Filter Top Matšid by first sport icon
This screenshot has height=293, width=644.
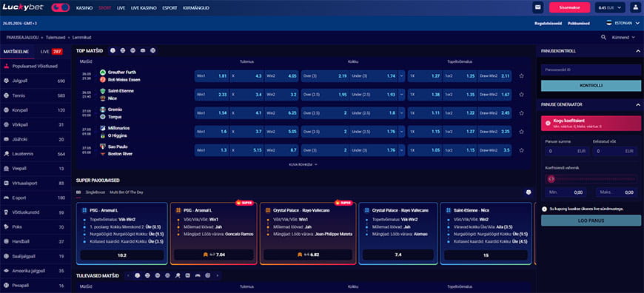pos(113,51)
